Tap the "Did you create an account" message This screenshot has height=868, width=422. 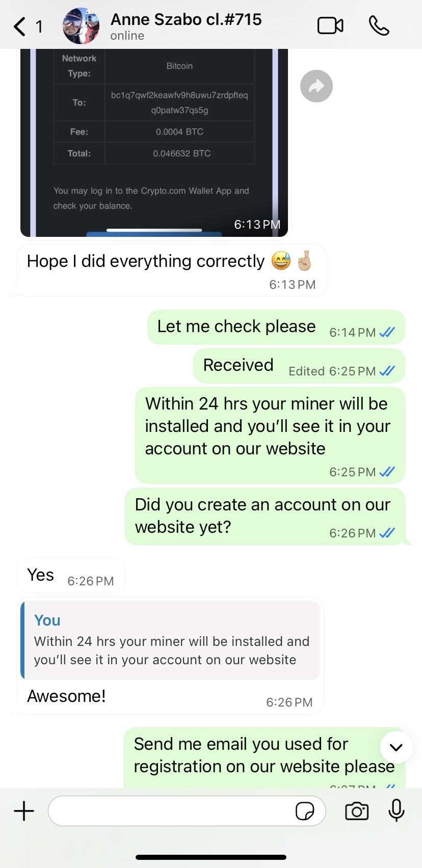(x=265, y=517)
